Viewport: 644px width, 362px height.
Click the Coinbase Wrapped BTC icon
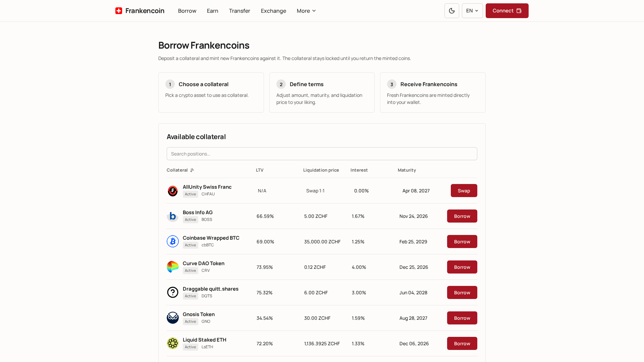[x=173, y=242]
